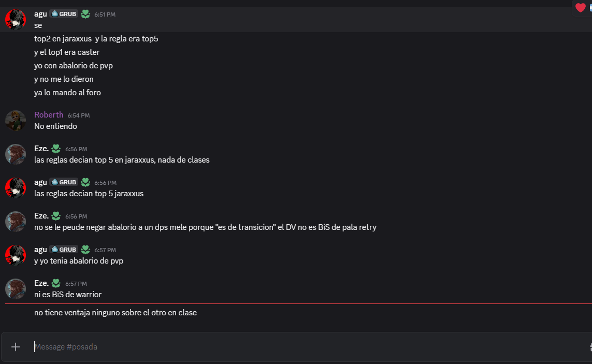Click the agu username at 6:57 PM
The height and width of the screenshot is (364, 592).
40,250
